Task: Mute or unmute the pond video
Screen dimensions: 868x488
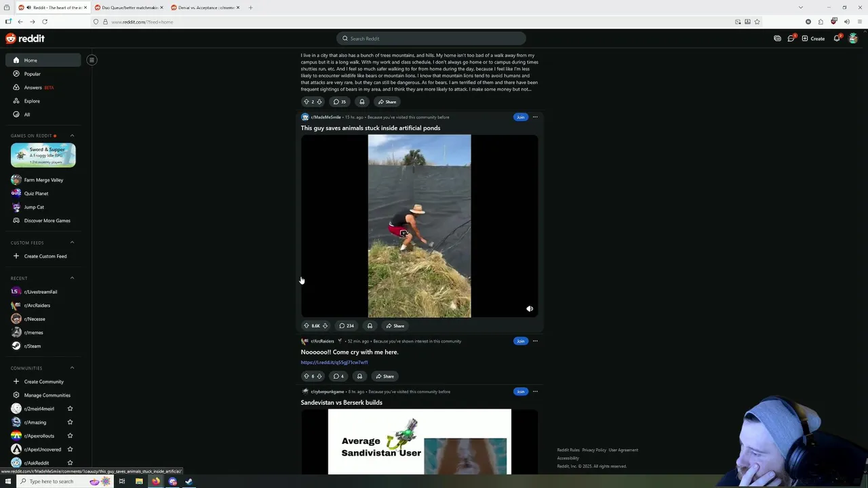Action: tap(530, 309)
